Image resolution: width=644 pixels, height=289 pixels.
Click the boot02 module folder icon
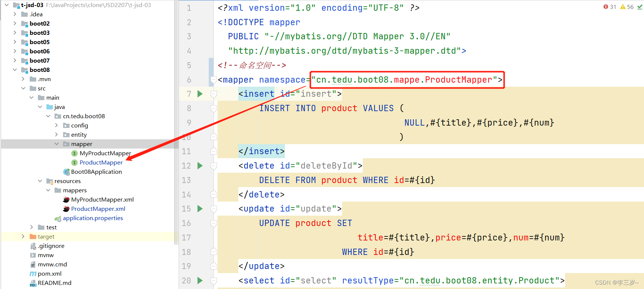pyautogui.click(x=24, y=24)
